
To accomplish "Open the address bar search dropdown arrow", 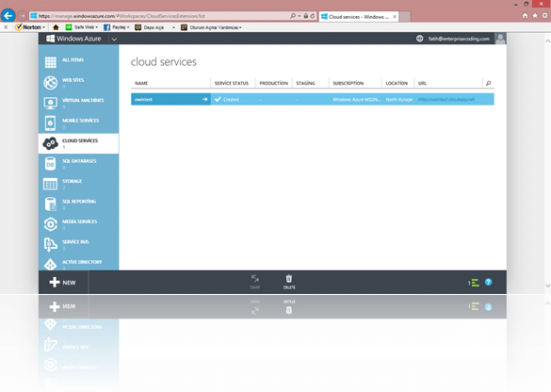I will 300,16.
